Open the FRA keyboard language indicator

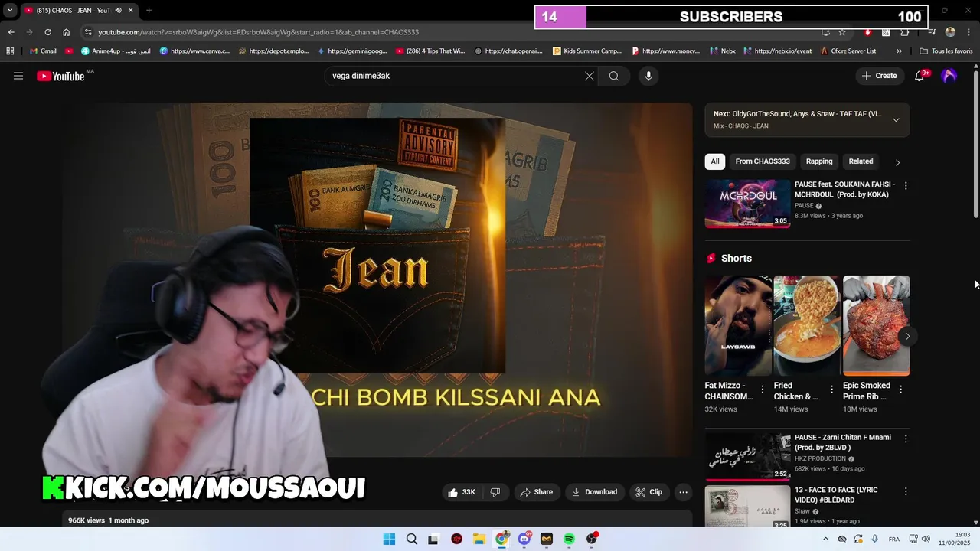click(894, 539)
